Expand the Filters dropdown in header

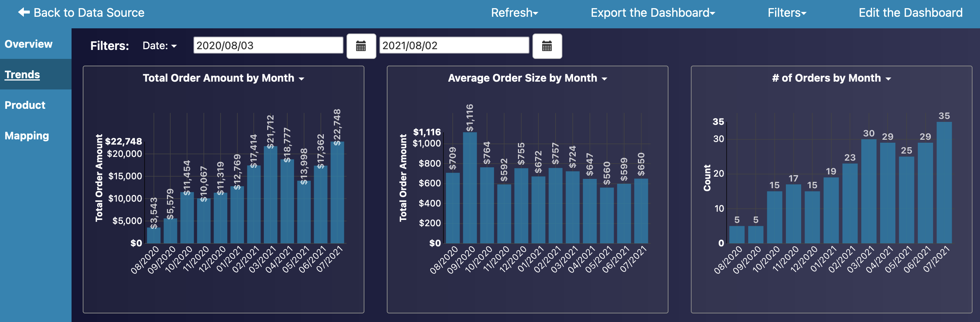click(786, 13)
